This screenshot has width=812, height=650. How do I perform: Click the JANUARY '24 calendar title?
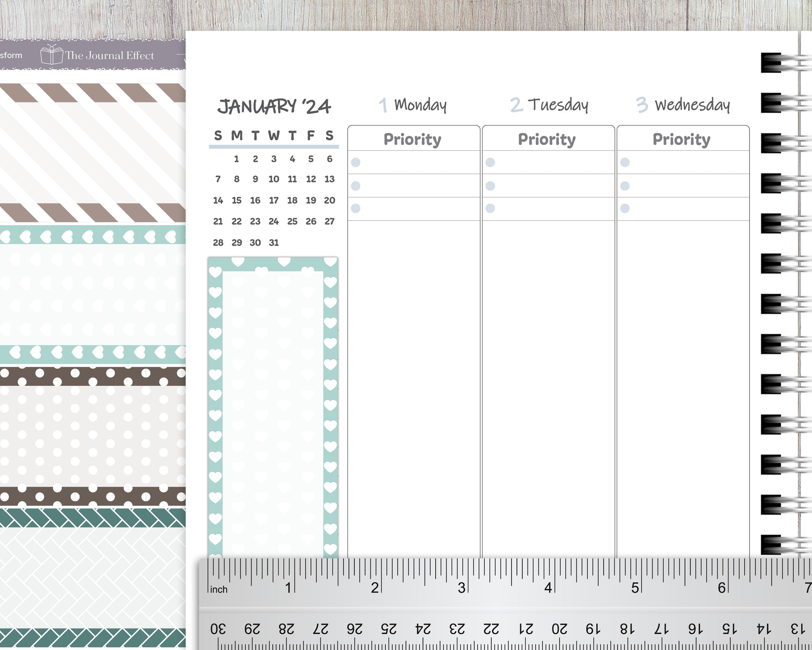pyautogui.click(x=274, y=106)
